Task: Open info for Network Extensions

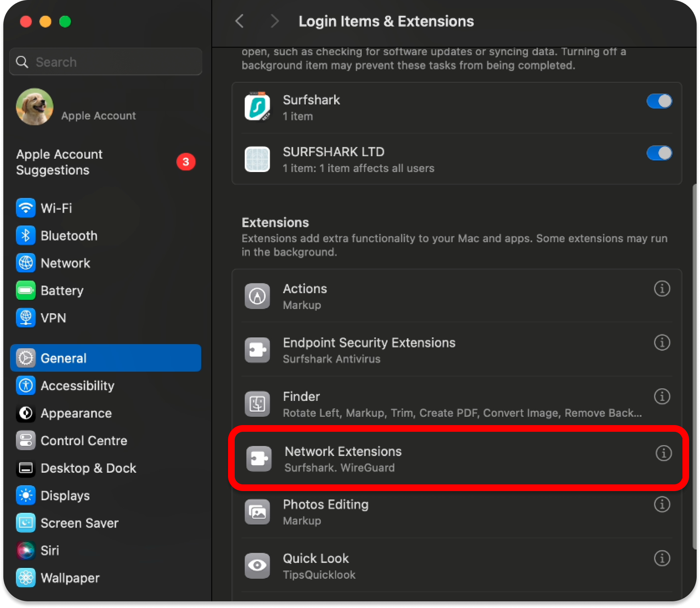Action: click(663, 453)
